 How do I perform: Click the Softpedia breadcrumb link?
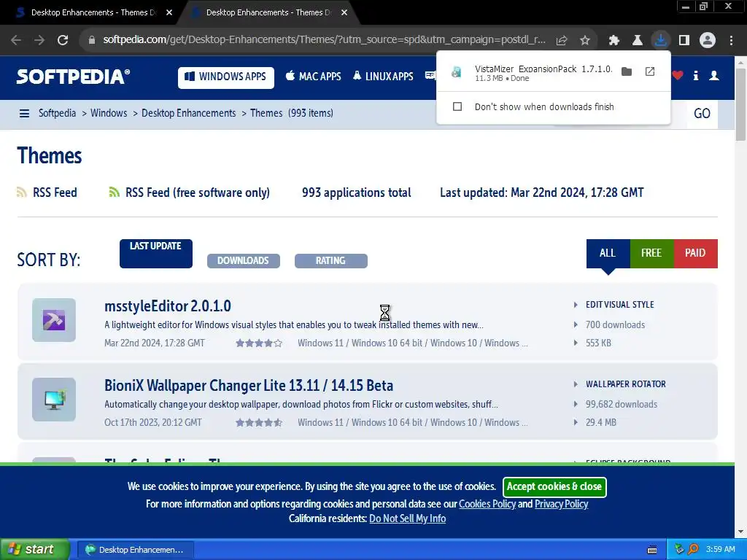click(57, 113)
